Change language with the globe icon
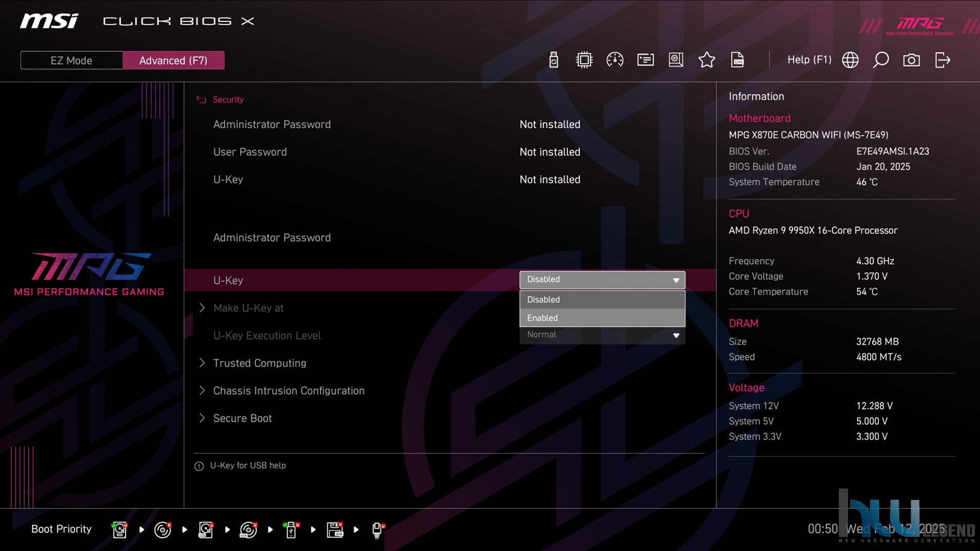This screenshot has width=980, height=551. (850, 60)
